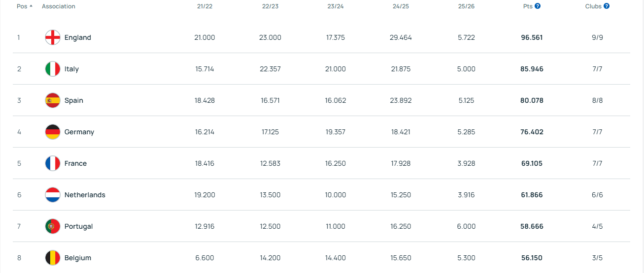Click the Italy flag icon
644x273 pixels.
click(x=53, y=69)
